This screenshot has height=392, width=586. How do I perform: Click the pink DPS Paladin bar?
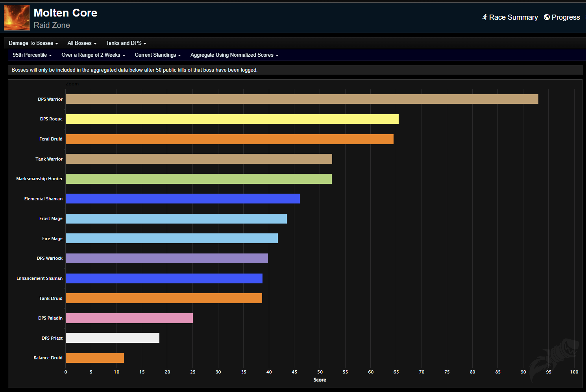click(x=129, y=318)
